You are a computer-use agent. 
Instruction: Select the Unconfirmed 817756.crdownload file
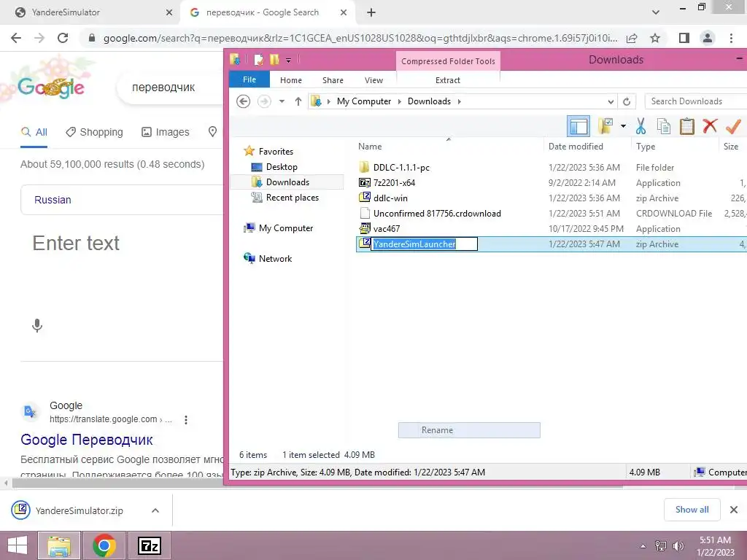click(437, 214)
